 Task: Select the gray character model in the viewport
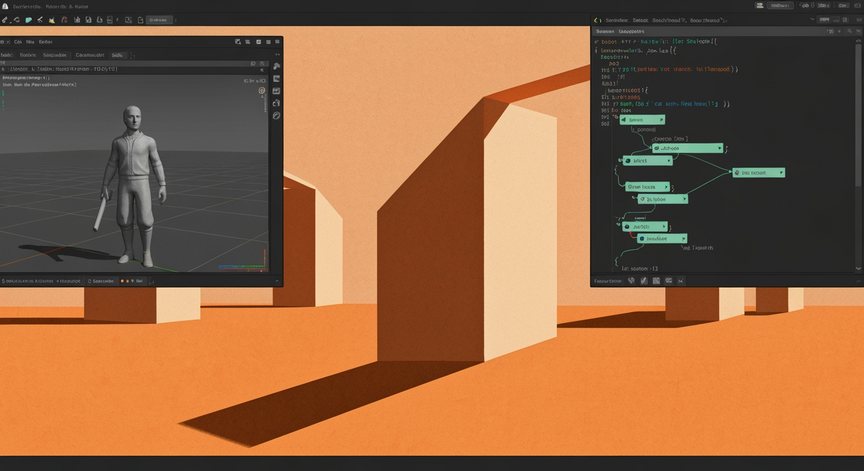tap(132, 185)
